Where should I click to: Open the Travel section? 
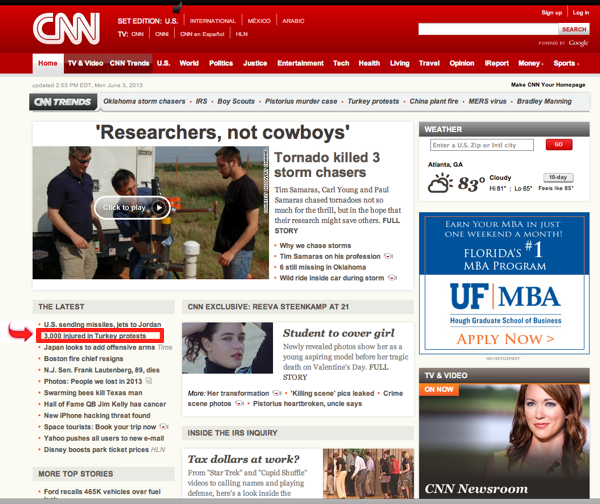(429, 63)
